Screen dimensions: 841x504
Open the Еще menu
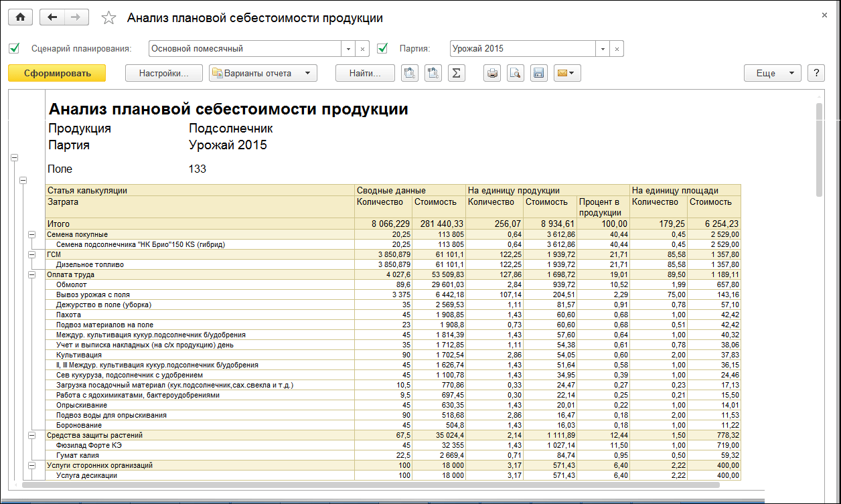click(771, 73)
